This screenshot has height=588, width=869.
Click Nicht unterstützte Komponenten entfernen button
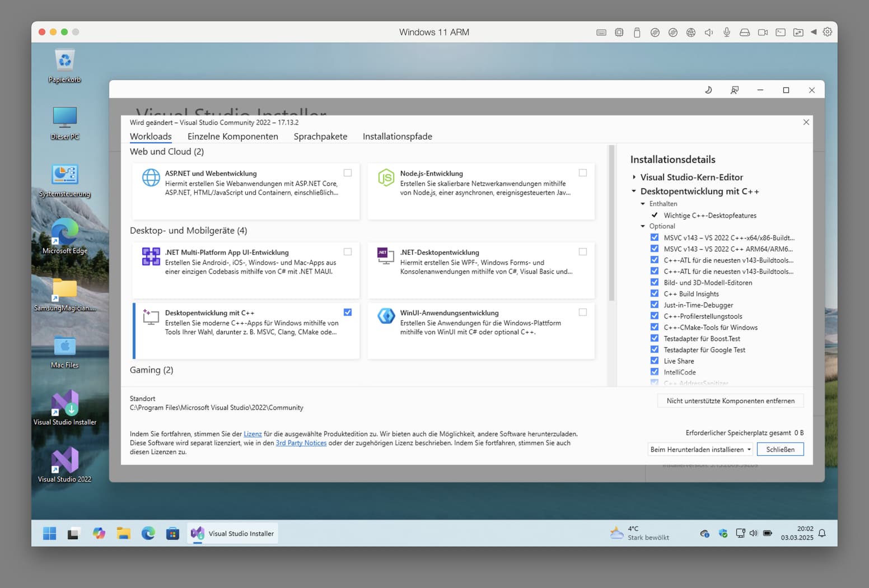(731, 401)
